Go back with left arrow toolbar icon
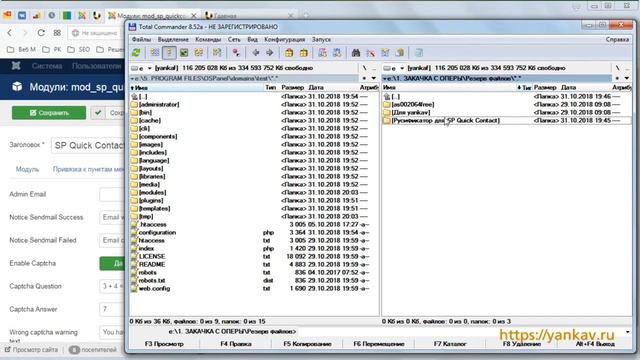This screenshot has width=640, height=360. [x=256, y=53]
